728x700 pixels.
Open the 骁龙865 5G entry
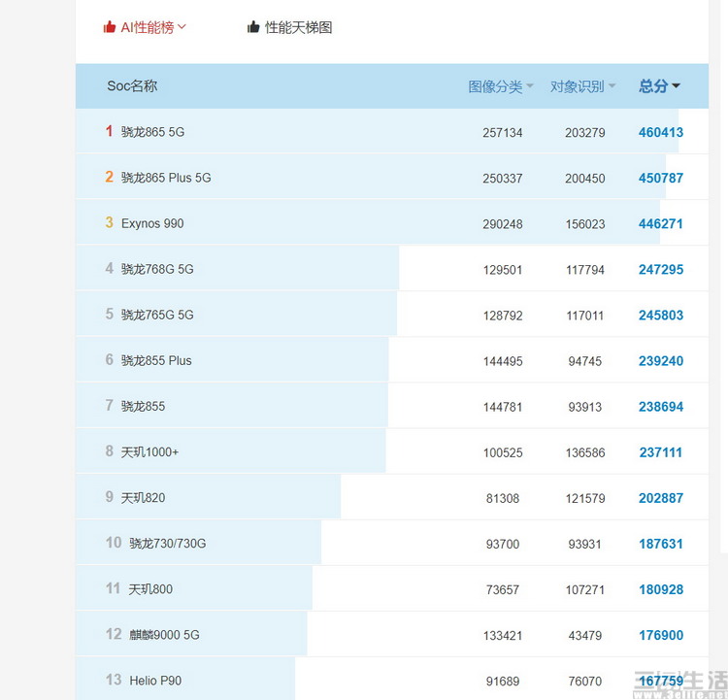152,132
